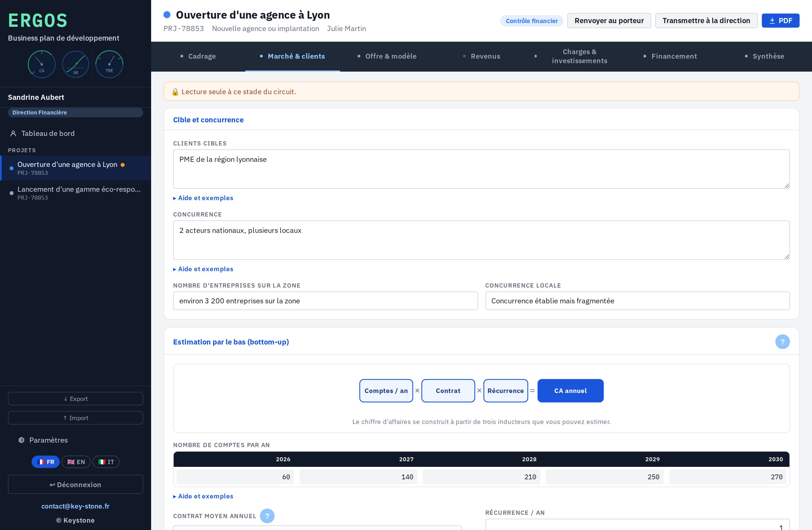Screen dimensions: 812x530
Task: Expand Aide et exemples under Concurrence
Action: pos(203,269)
